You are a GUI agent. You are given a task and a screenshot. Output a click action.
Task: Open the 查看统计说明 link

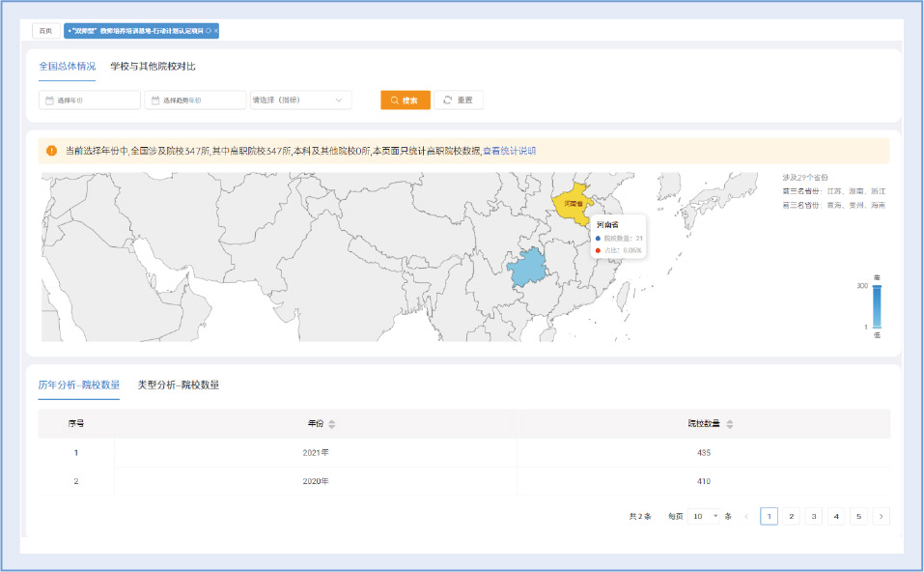tap(509, 151)
